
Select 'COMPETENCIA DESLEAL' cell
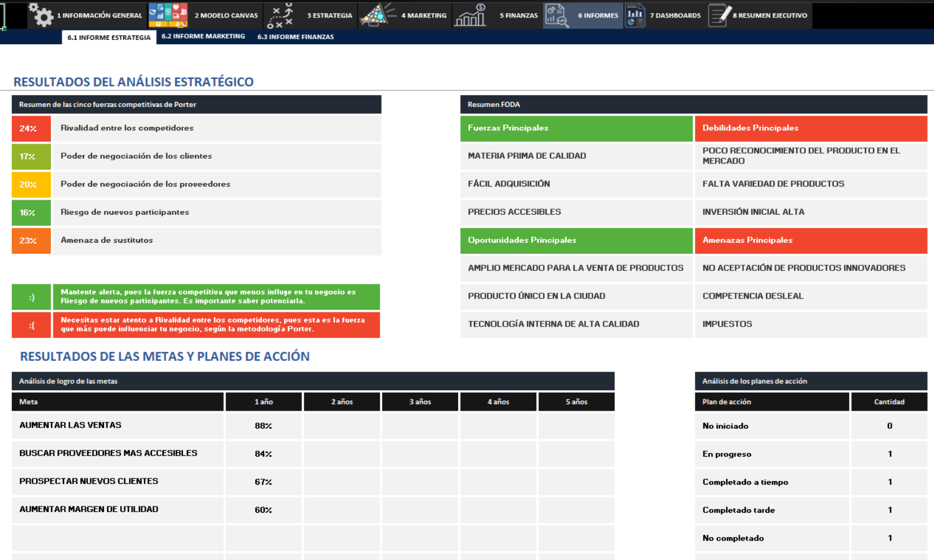click(811, 297)
